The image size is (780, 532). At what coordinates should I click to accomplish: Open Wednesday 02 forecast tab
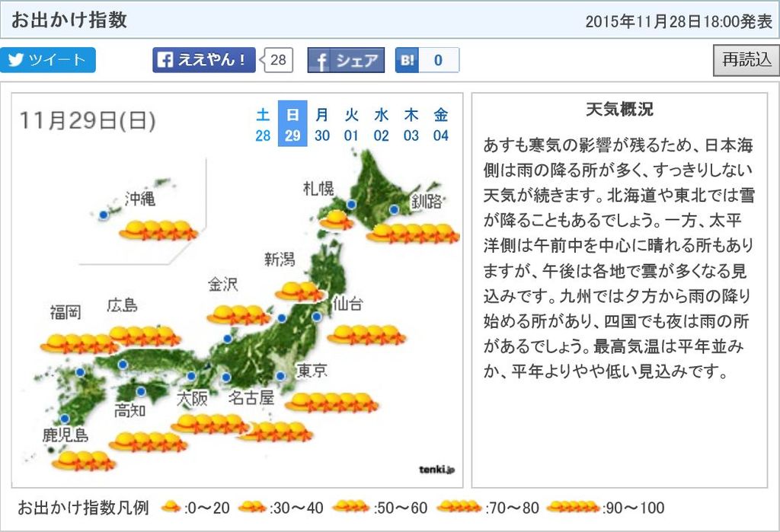click(381, 124)
